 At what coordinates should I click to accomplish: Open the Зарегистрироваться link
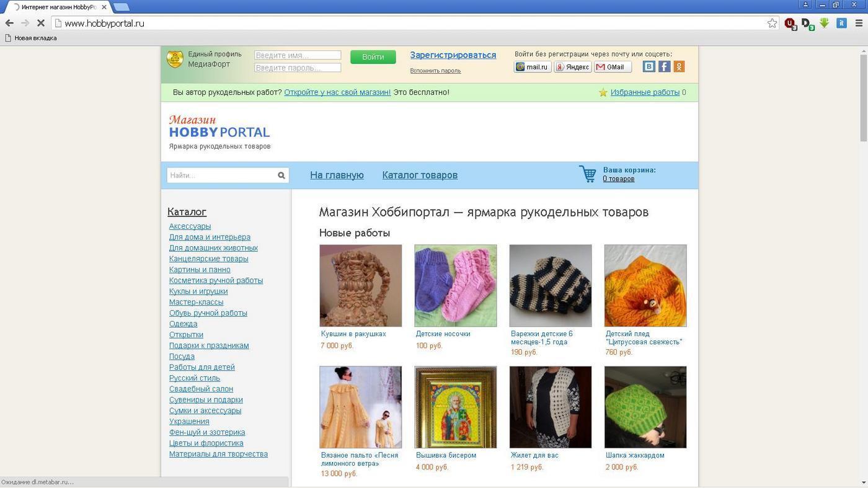(453, 55)
